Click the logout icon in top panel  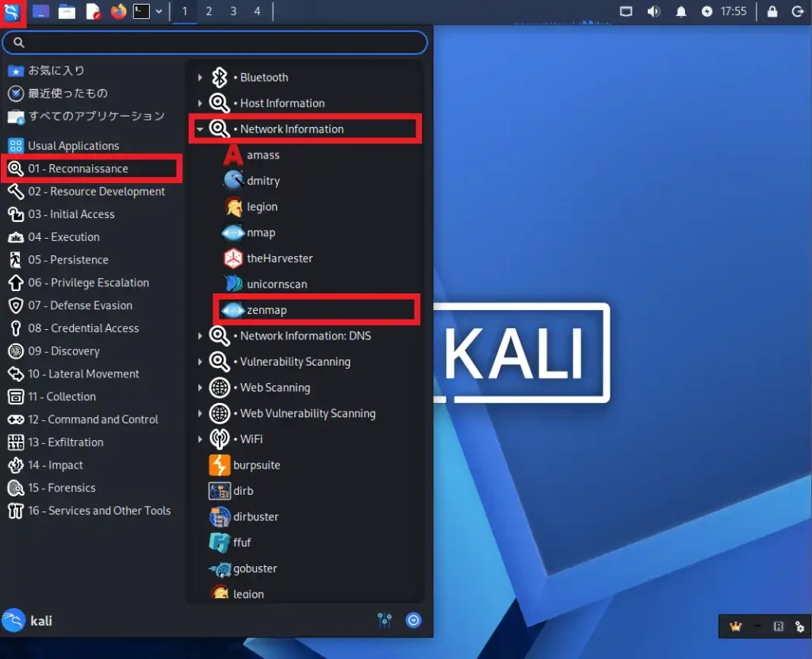pos(798,11)
